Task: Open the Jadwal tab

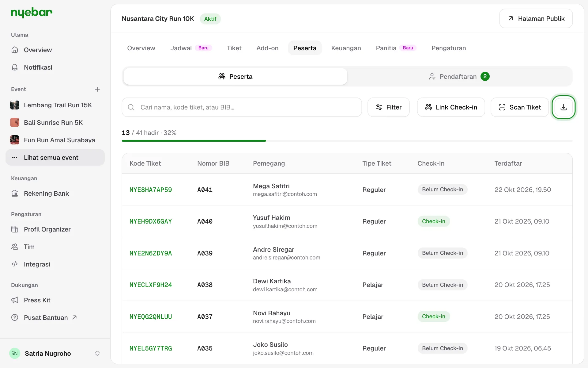Action: click(191, 48)
